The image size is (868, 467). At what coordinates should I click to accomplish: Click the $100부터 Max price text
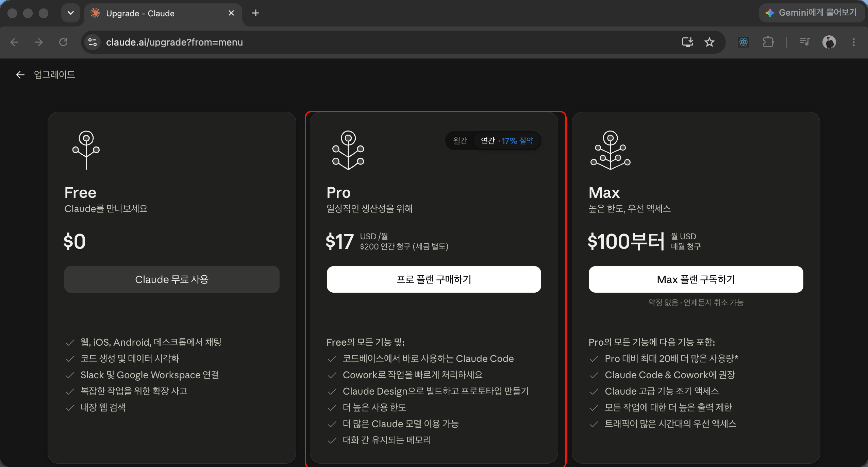click(x=627, y=242)
